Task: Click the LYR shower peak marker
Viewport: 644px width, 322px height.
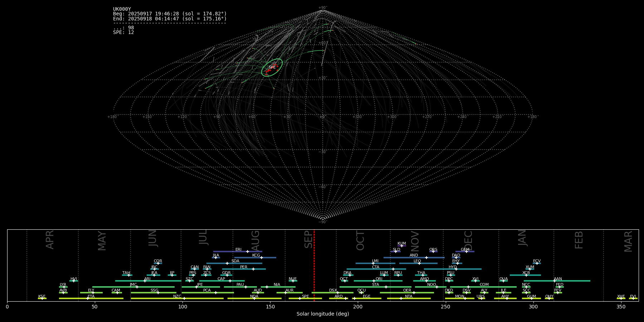Action: pos(64,287)
